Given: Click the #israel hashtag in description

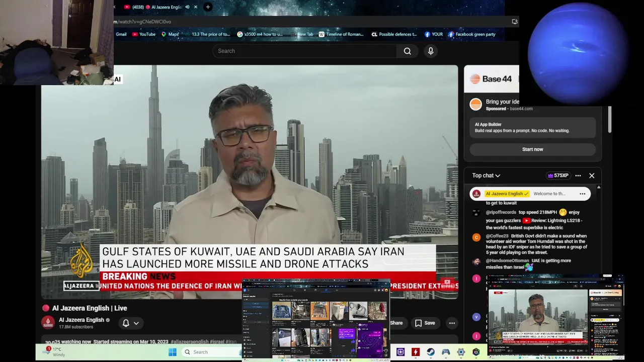Looking at the screenshot, I should point(217,342).
